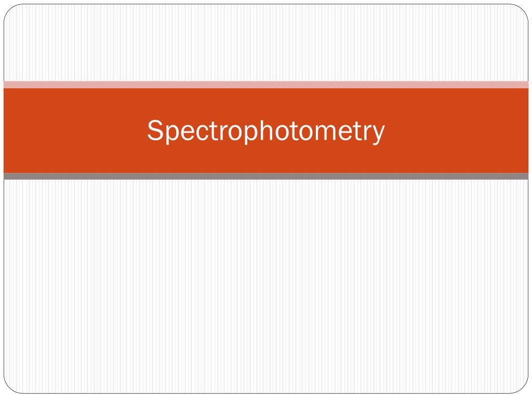
Task: Select the gray stripe below the orange banner
Action: pyautogui.click(x=266, y=176)
